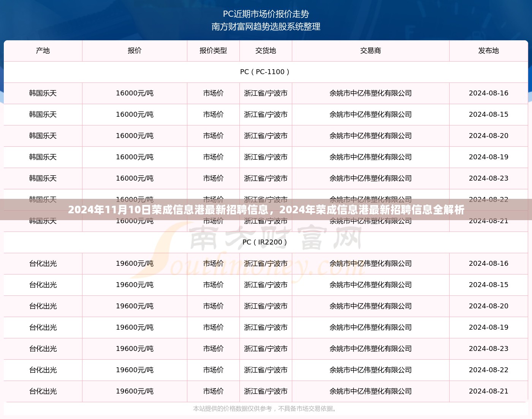532x419 pixels.
Task: Click 19600元/吨 price in IR2200 2024-08-15 row
Action: point(135,285)
